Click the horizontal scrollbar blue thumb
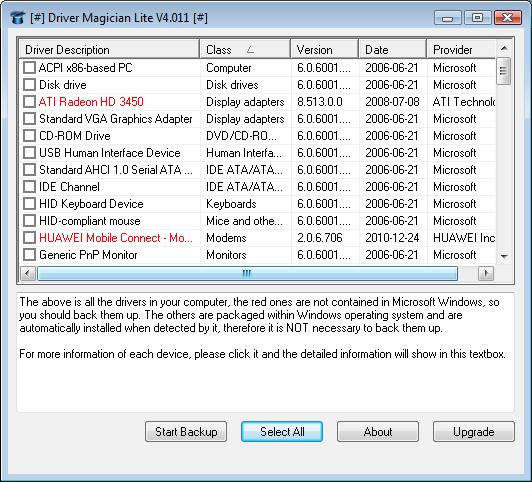This screenshot has width=532, height=482. click(x=247, y=273)
